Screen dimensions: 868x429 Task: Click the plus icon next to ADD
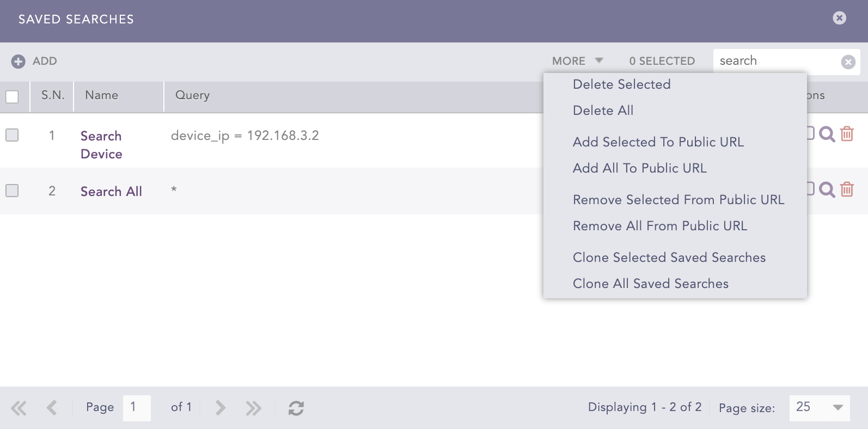tap(19, 62)
